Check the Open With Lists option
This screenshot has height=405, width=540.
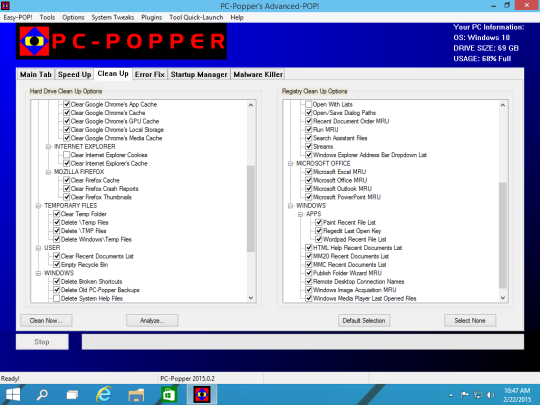click(309, 104)
